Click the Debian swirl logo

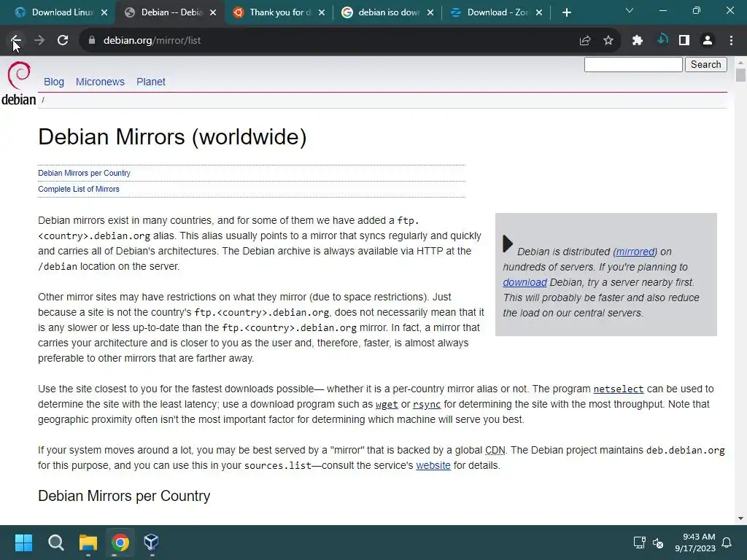18,83
